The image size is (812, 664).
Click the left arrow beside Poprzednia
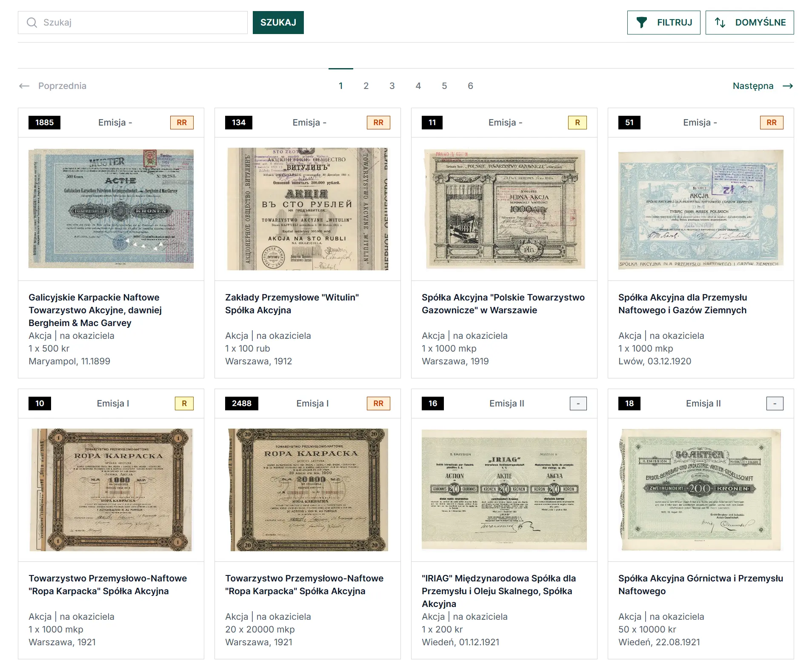tap(24, 86)
